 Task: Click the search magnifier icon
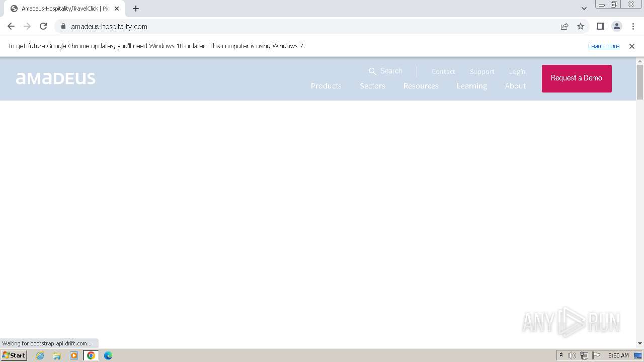click(x=372, y=71)
